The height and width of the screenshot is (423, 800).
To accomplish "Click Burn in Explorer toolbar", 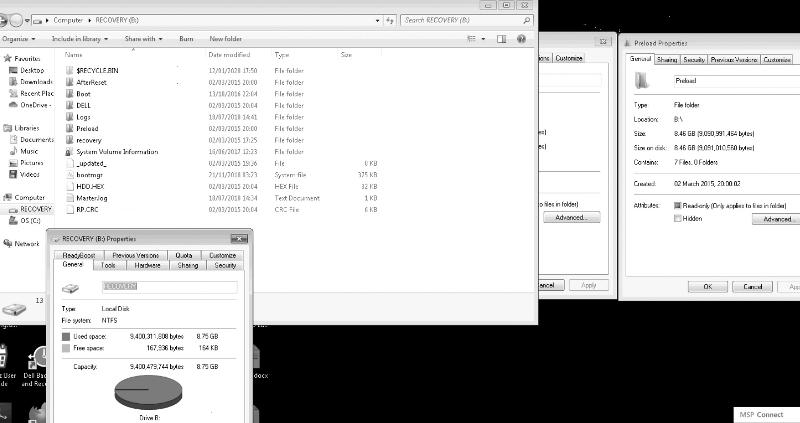I will (186, 39).
